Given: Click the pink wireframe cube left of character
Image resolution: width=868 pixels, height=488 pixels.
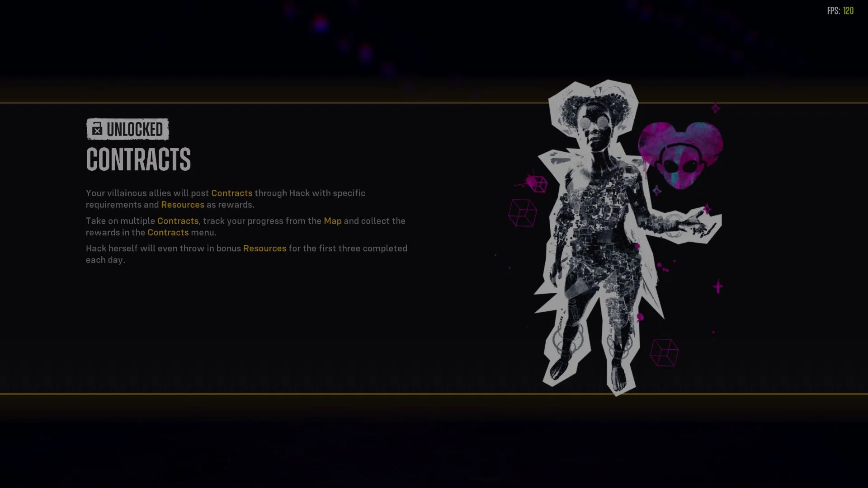Looking at the screenshot, I should (x=523, y=213).
